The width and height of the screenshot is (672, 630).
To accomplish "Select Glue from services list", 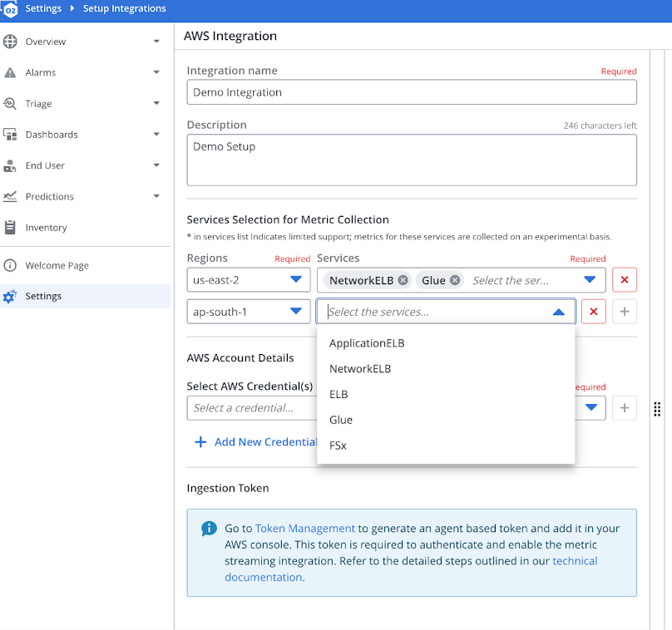I will coord(446,421).
